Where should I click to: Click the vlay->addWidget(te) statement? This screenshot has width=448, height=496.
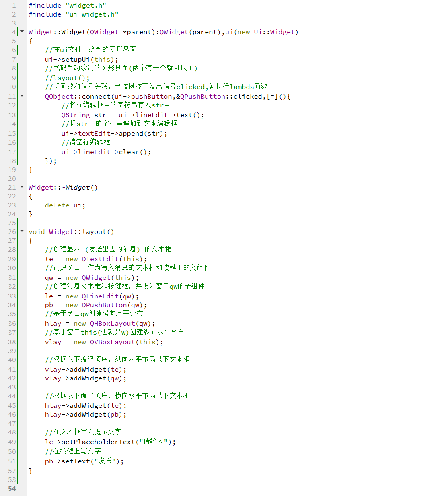tap(86, 369)
